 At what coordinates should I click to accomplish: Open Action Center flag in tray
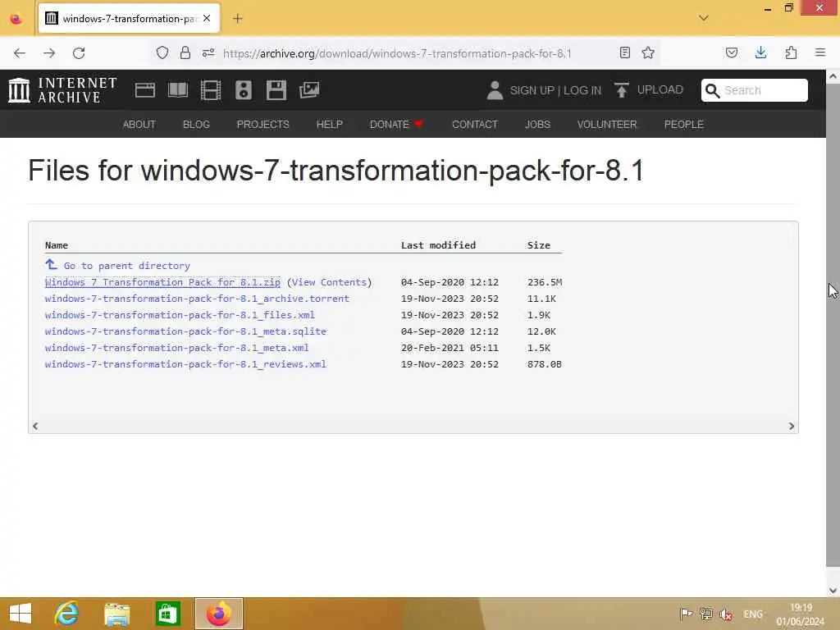(686, 614)
